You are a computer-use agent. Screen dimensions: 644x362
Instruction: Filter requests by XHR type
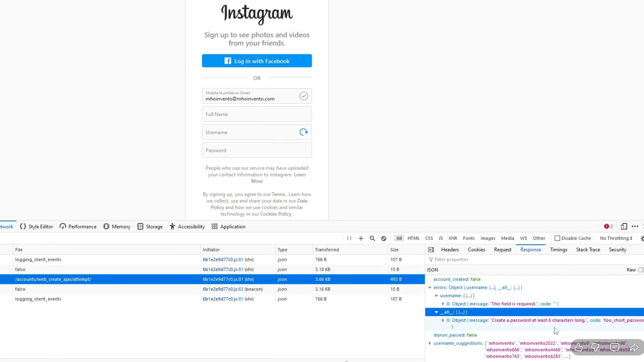(453, 238)
